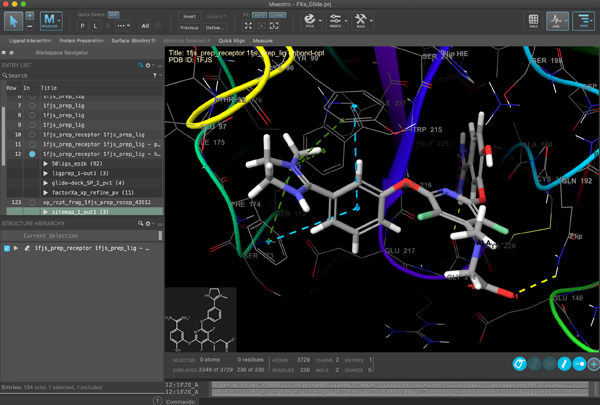Expand the 50ligs_epik (92) group
The image size is (600, 405).
pyautogui.click(x=46, y=163)
